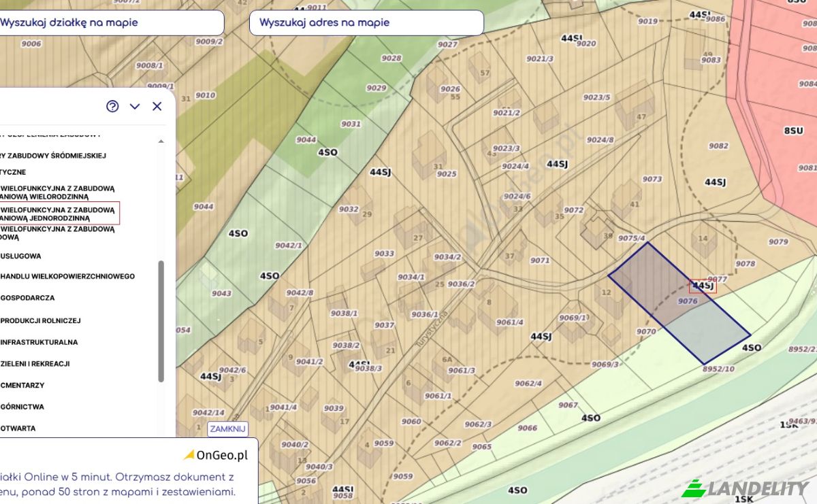Screen dimensions: 817x504
Task: Focus the 'Wyszukaj adres na mapie' search field
Action: click(x=366, y=22)
